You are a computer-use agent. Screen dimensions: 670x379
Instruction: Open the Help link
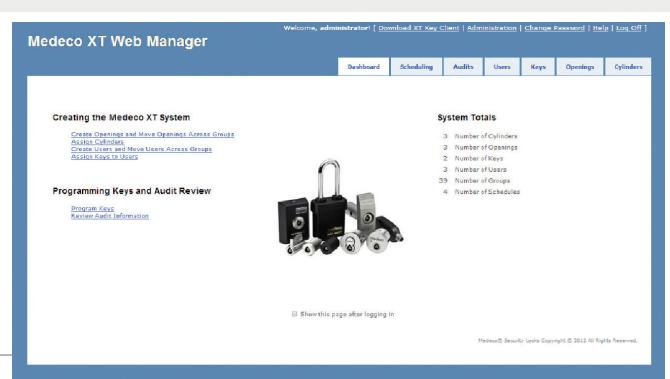click(x=600, y=28)
